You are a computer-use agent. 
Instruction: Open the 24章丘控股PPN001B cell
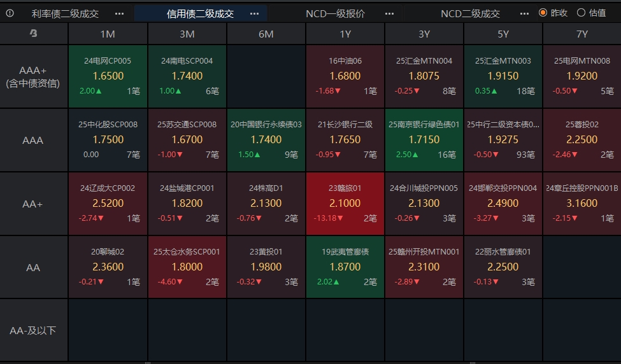582,204
